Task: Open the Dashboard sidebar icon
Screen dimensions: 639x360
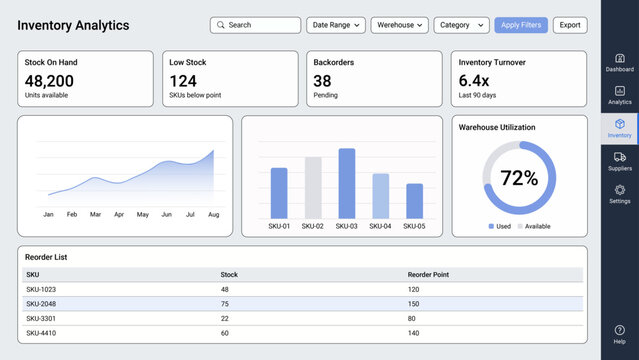Action: (x=619, y=58)
